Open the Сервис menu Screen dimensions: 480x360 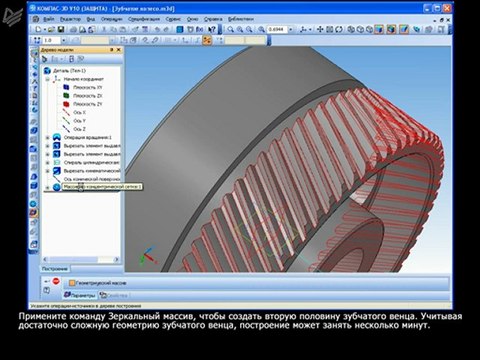point(173,19)
